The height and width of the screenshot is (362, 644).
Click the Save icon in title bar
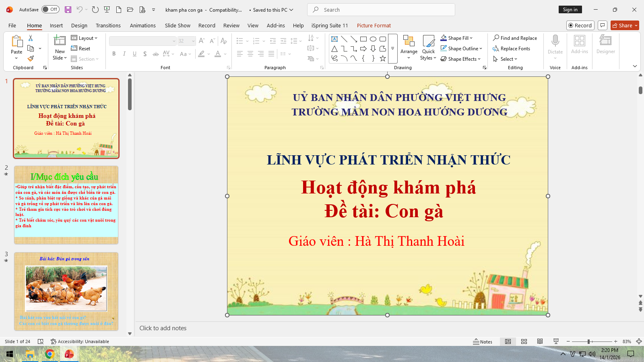68,10
